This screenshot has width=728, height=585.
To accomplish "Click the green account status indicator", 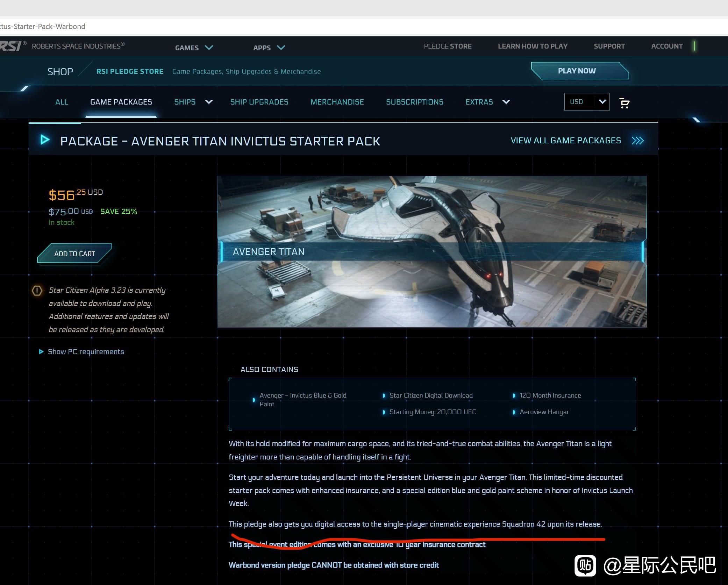I will (x=694, y=46).
